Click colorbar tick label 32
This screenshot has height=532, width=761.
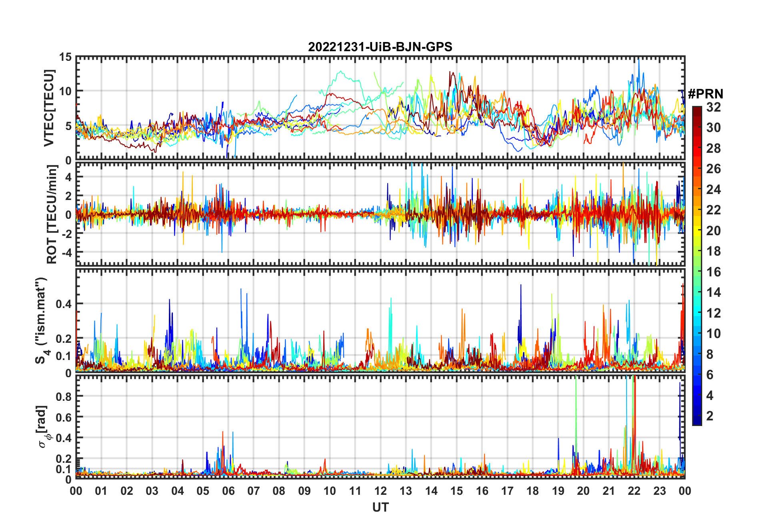(713, 107)
